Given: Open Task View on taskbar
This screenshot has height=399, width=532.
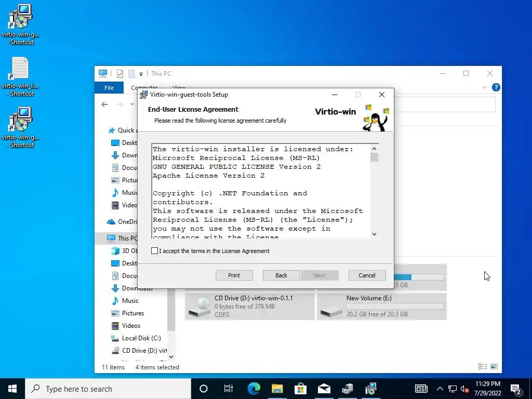Looking at the screenshot, I should [229, 389].
